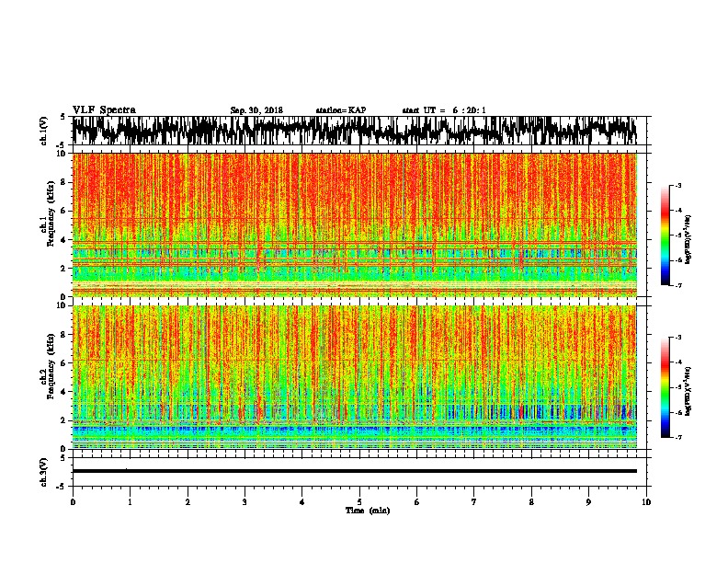Click time axis tick label "1"
This screenshot has height=563, width=728.
(x=130, y=502)
